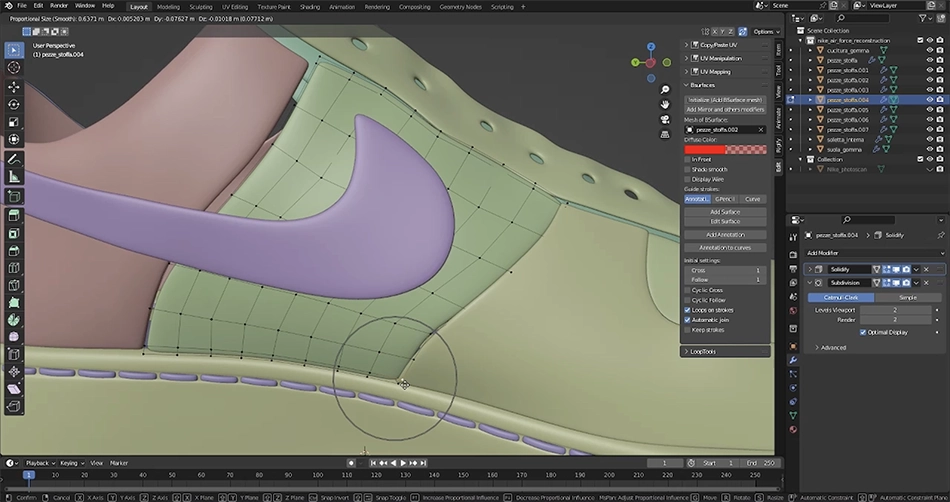This screenshot has width=950, height=502.
Task: Click Annotation to curves button
Action: click(725, 248)
